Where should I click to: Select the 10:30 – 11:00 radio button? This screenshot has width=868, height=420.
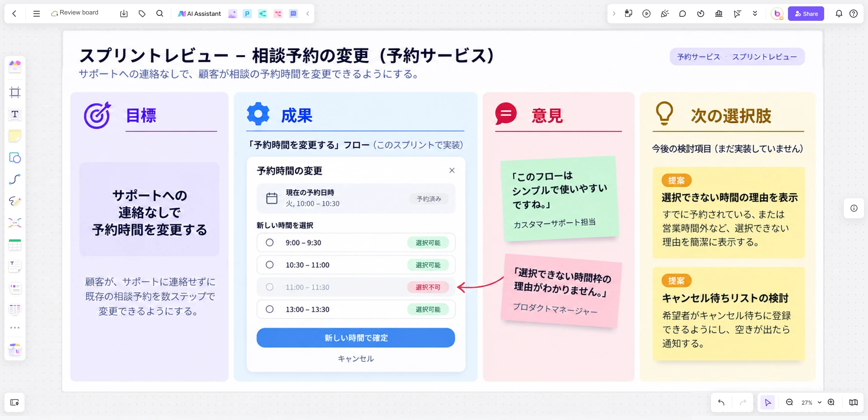pos(269,265)
